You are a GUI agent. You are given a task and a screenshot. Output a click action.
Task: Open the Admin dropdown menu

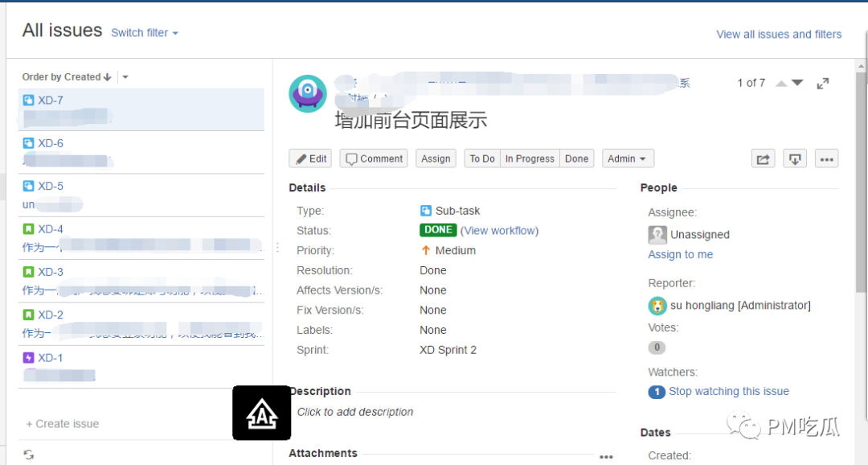click(628, 158)
